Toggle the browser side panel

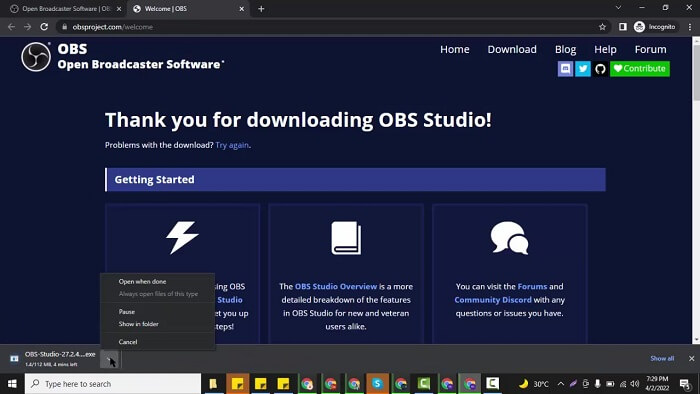coord(623,27)
